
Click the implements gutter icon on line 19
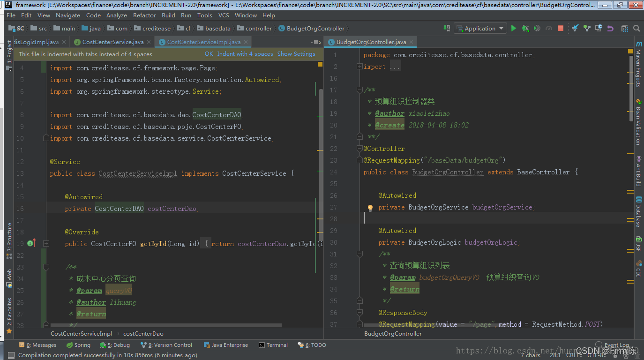[31, 243]
